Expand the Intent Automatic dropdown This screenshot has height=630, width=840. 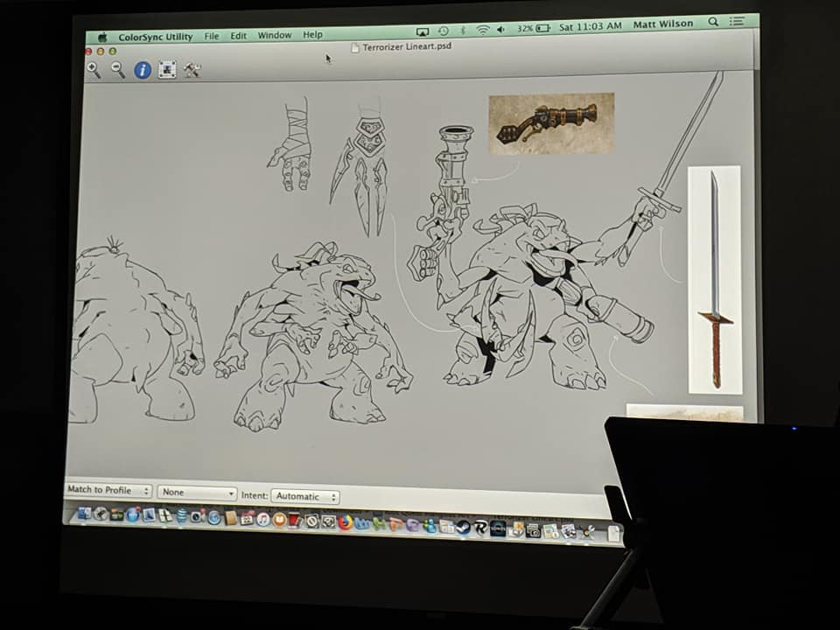[x=305, y=497]
